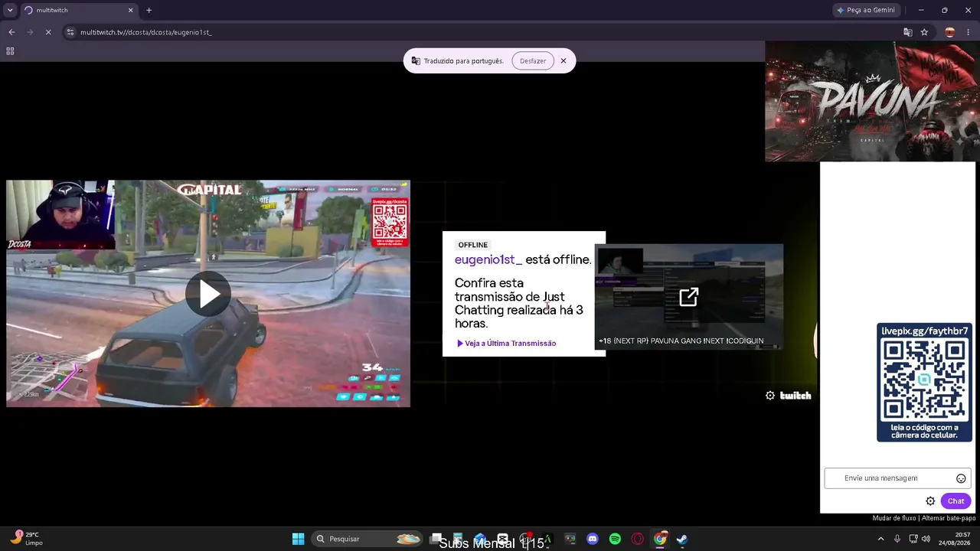The width and height of the screenshot is (980, 551).
Task: Open the weather widget showing 29°C
Action: 28,539
